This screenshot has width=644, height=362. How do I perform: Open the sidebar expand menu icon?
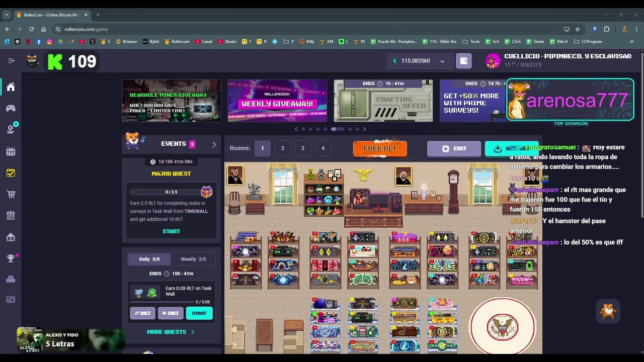pyautogui.click(x=11, y=61)
